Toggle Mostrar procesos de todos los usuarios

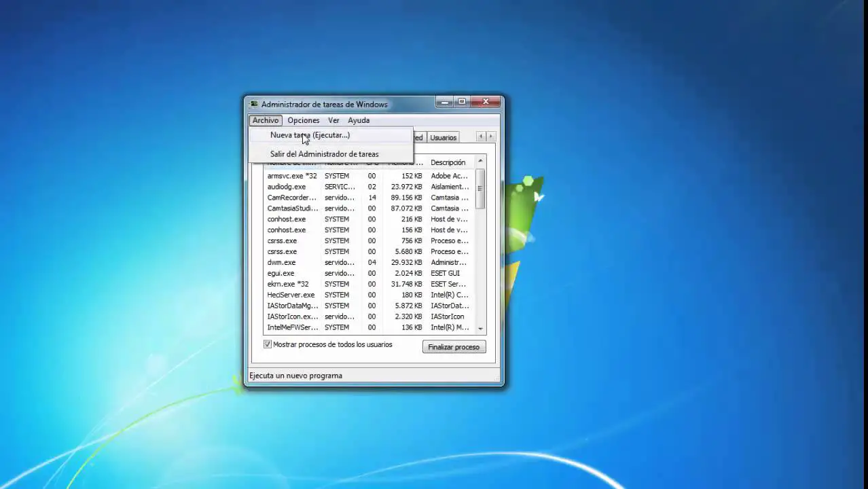pos(268,344)
